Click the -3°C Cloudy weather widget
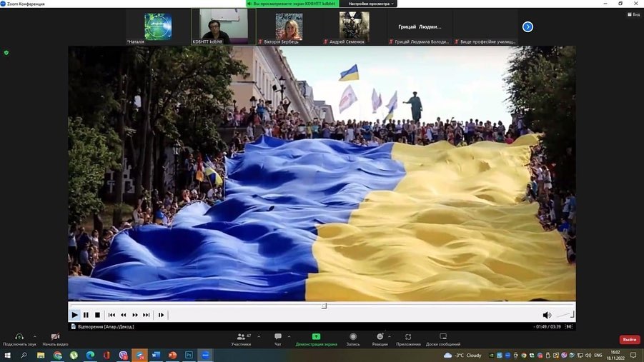Image resolution: width=644 pixels, height=362 pixels. tap(462, 355)
